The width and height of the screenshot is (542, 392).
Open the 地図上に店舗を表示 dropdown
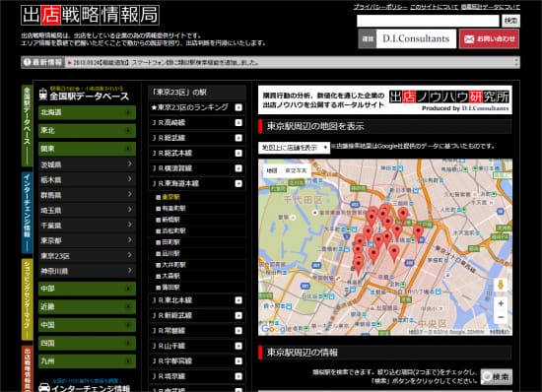click(x=295, y=148)
